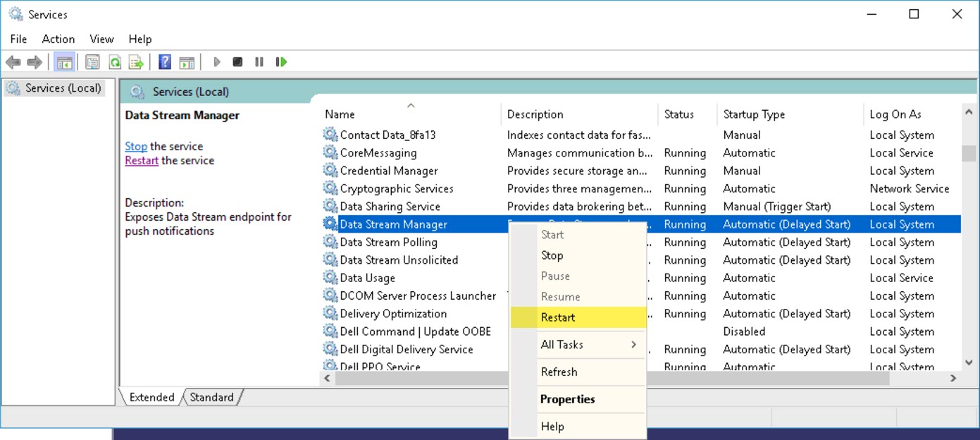Click the gear icon beside Data Usage
Screen dimensions: 980x440
click(x=330, y=278)
